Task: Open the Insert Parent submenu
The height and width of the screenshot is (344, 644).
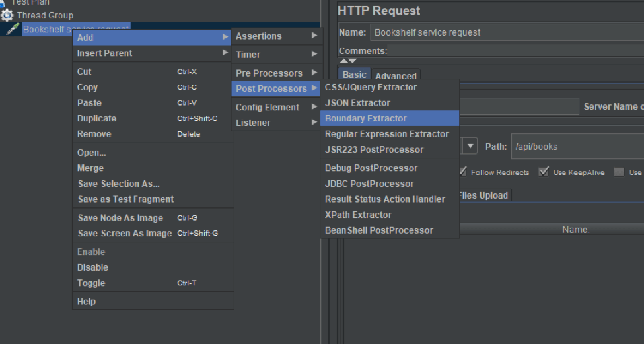Action: 151,53
